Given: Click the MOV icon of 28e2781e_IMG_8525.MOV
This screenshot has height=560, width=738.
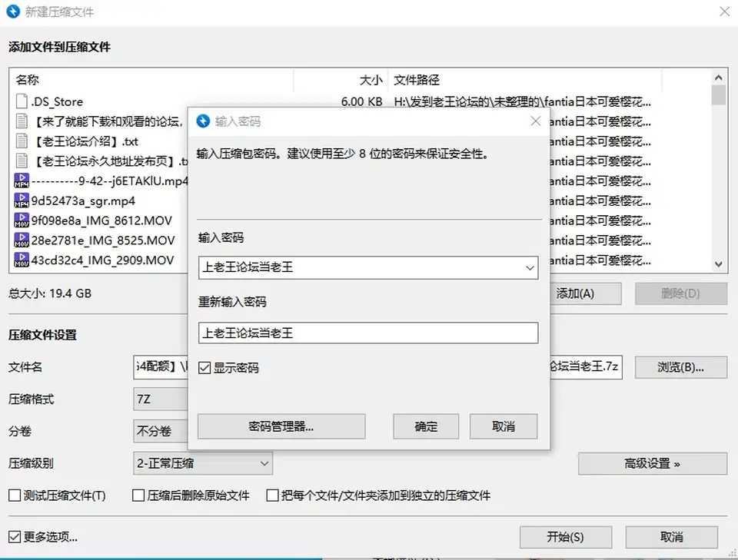Looking at the screenshot, I should pos(22,240).
